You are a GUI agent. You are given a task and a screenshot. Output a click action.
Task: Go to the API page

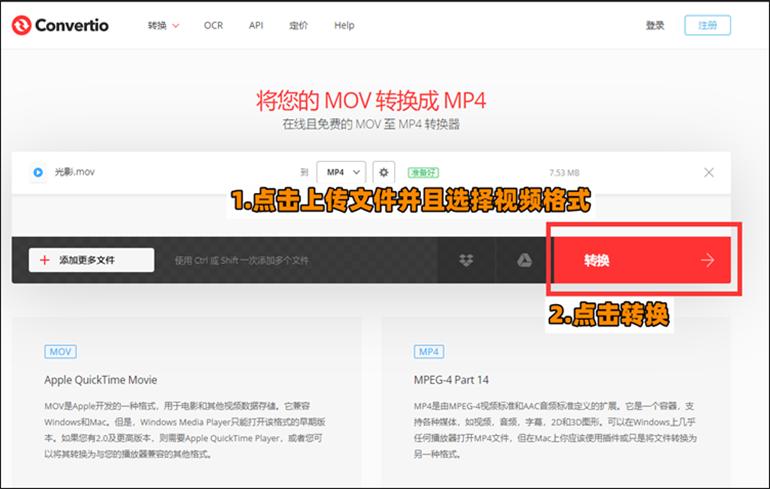coord(256,26)
